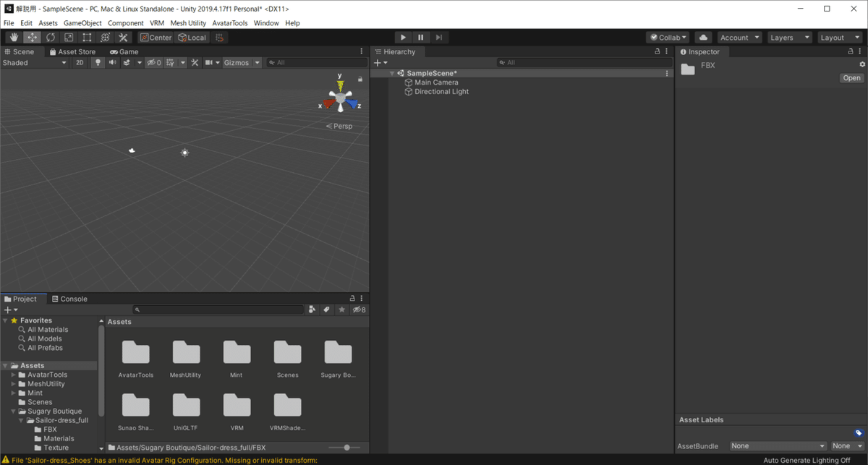
Task: Click Inspector settings gear icon
Action: (x=862, y=65)
